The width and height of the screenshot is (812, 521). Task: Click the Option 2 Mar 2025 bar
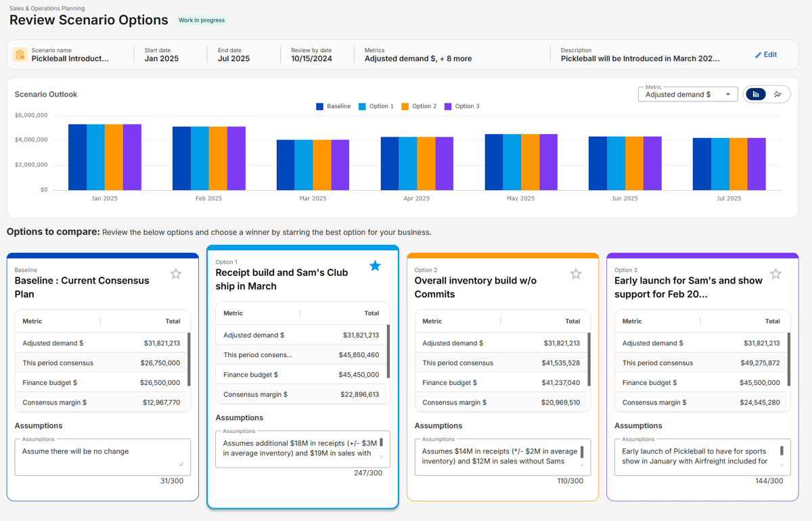[322, 165]
